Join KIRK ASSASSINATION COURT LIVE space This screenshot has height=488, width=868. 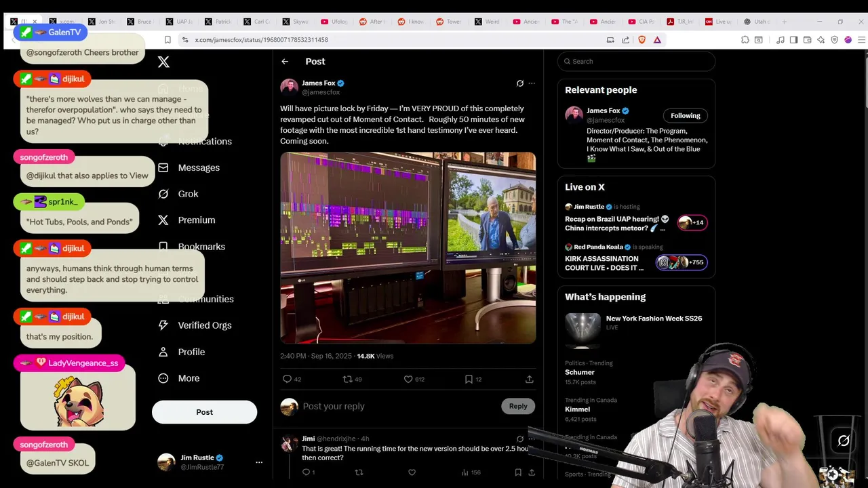pos(636,258)
